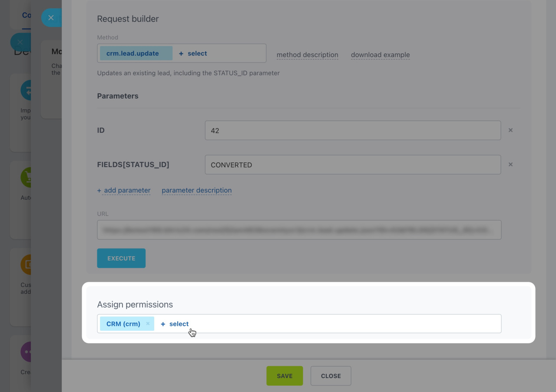Click the green SAVE button
The width and height of the screenshot is (556, 392).
[285, 376]
